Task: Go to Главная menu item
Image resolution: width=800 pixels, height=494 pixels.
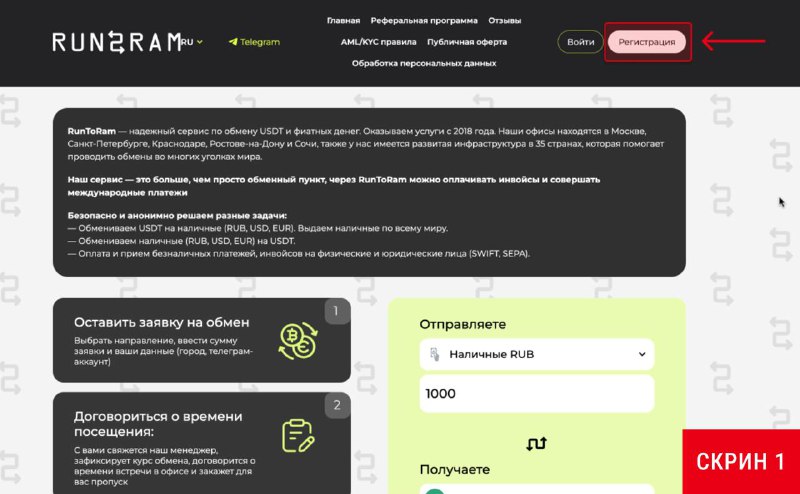Action: [343, 20]
